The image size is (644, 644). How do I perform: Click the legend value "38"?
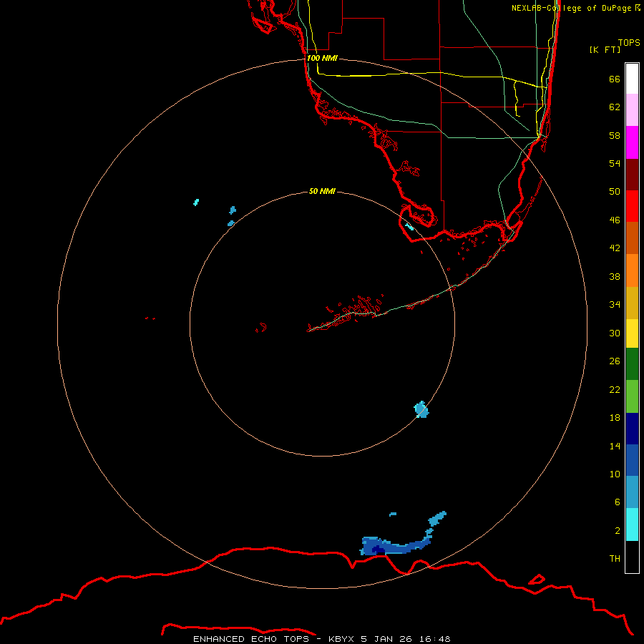click(615, 277)
